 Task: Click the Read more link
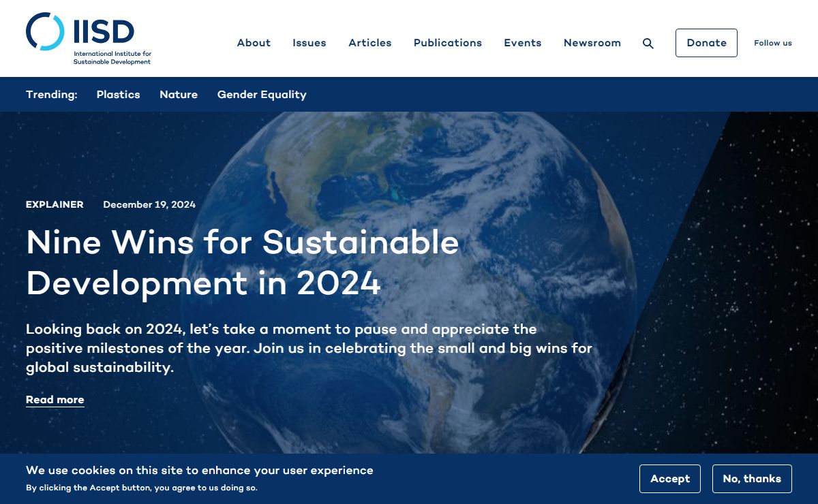coord(55,400)
